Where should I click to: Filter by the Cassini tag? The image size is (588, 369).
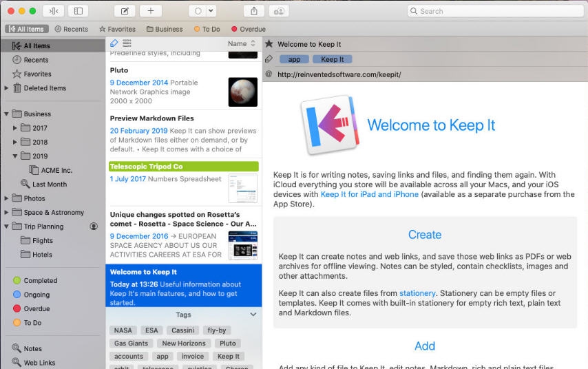coord(182,330)
